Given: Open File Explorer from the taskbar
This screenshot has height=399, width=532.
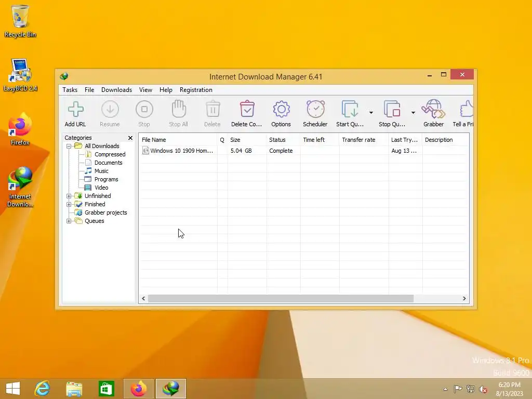Looking at the screenshot, I should pos(74,389).
